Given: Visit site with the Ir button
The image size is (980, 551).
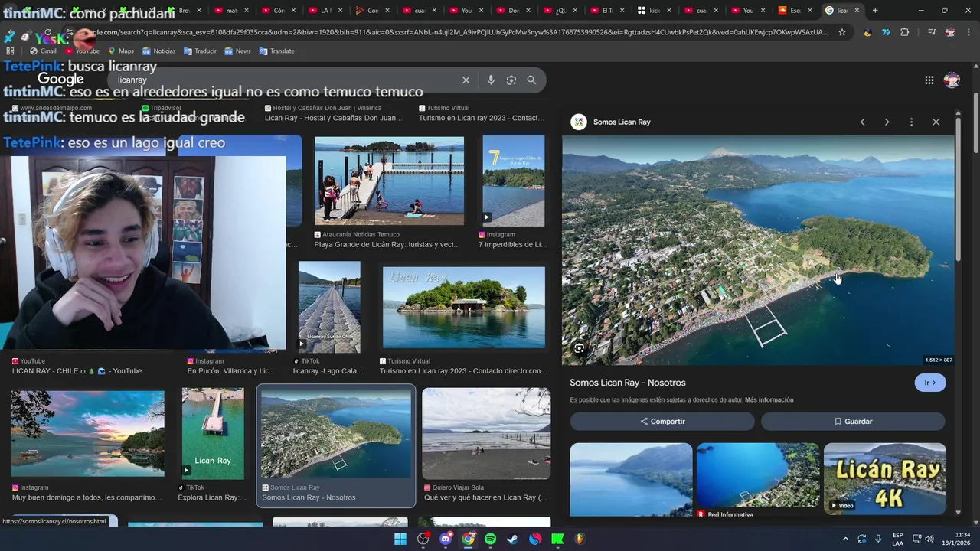Looking at the screenshot, I should click(x=929, y=383).
